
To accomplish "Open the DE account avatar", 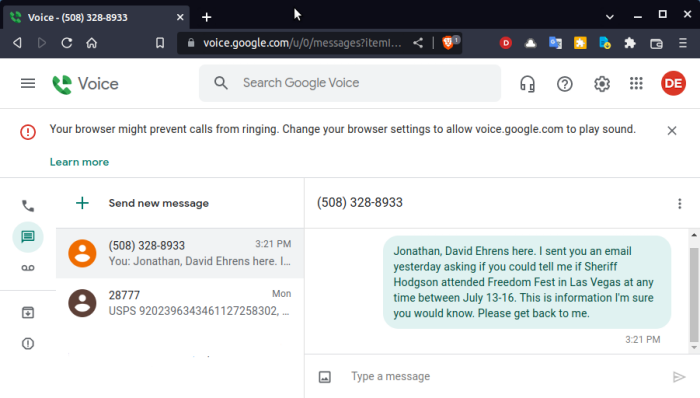I will pos(673,83).
